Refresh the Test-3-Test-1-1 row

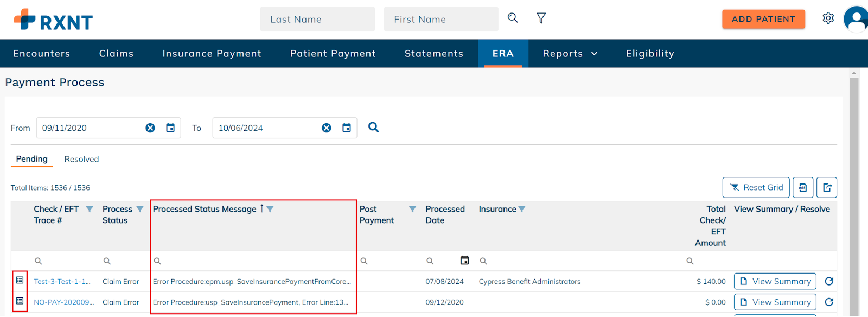tap(829, 281)
